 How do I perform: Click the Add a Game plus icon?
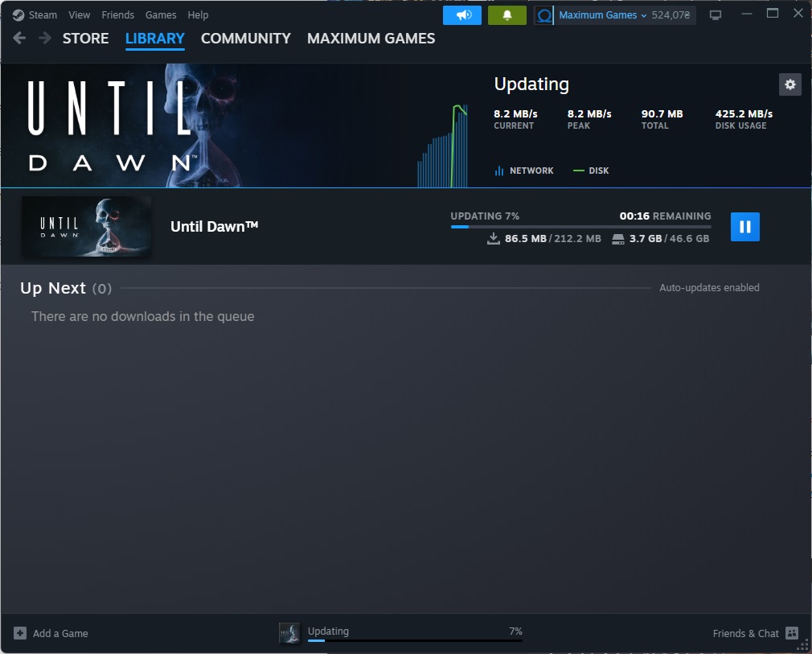[x=19, y=633]
